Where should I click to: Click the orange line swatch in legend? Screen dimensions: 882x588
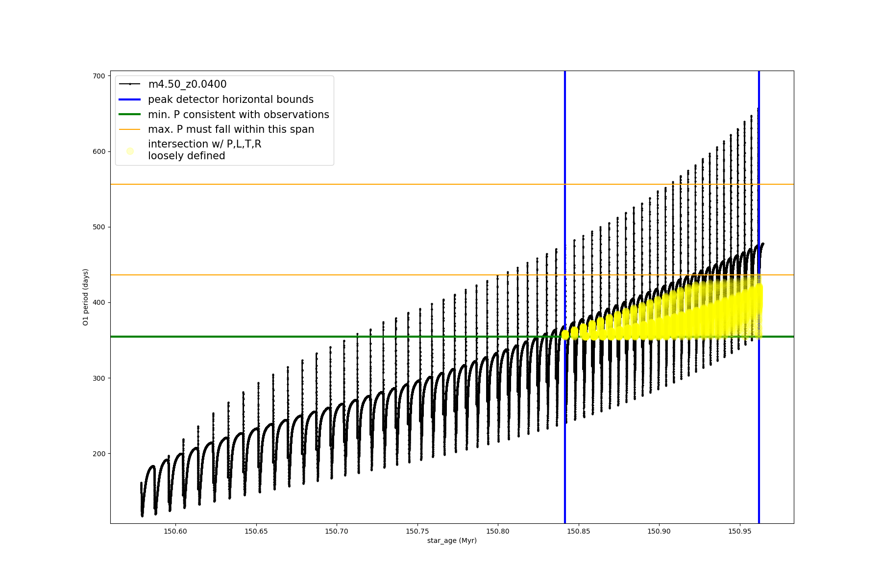pyautogui.click(x=130, y=129)
